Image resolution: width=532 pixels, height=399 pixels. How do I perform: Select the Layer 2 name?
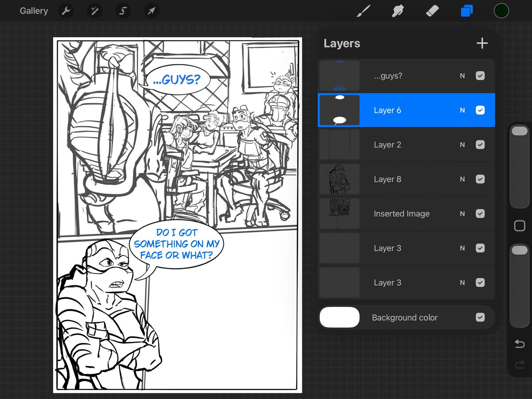(387, 145)
